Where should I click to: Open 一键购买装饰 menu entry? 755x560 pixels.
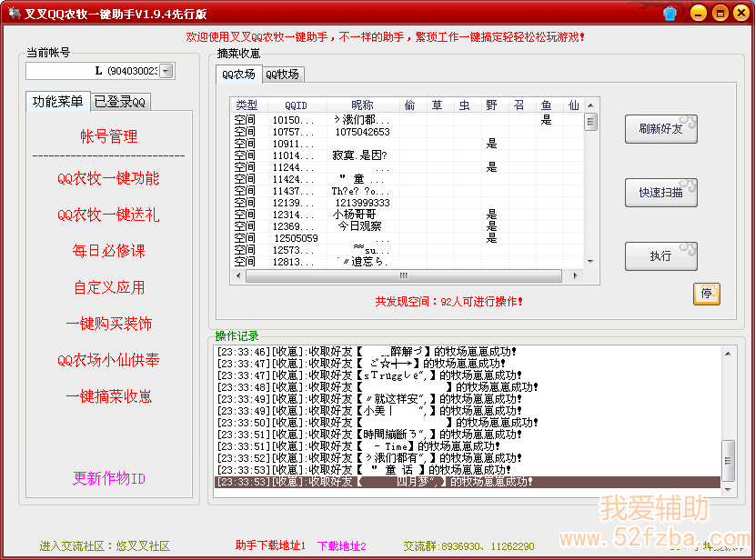[109, 324]
